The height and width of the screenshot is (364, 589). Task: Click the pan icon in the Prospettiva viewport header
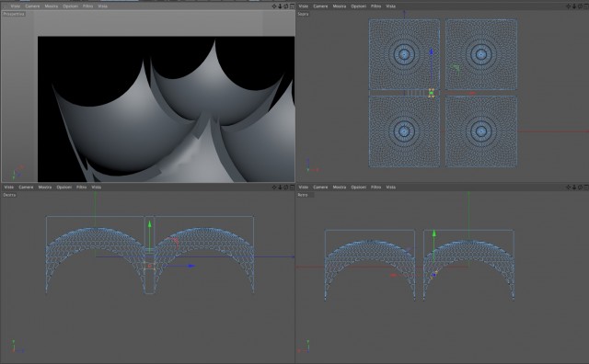[274, 6]
